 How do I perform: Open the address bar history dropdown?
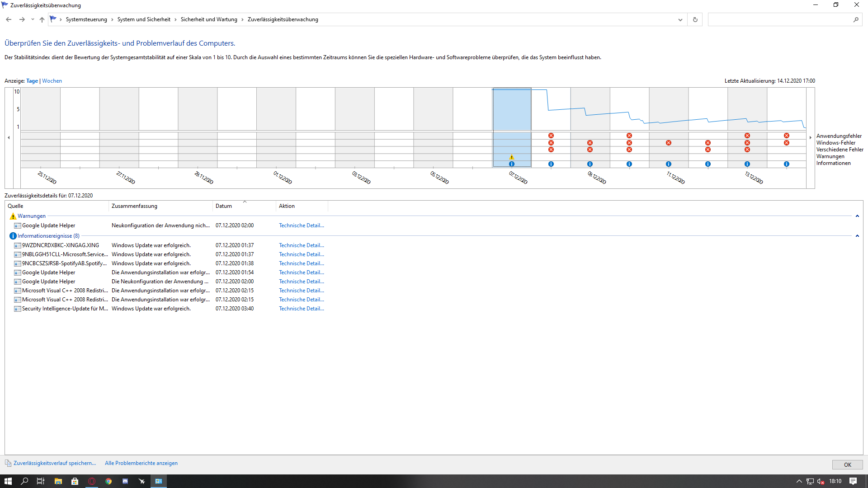pos(680,19)
